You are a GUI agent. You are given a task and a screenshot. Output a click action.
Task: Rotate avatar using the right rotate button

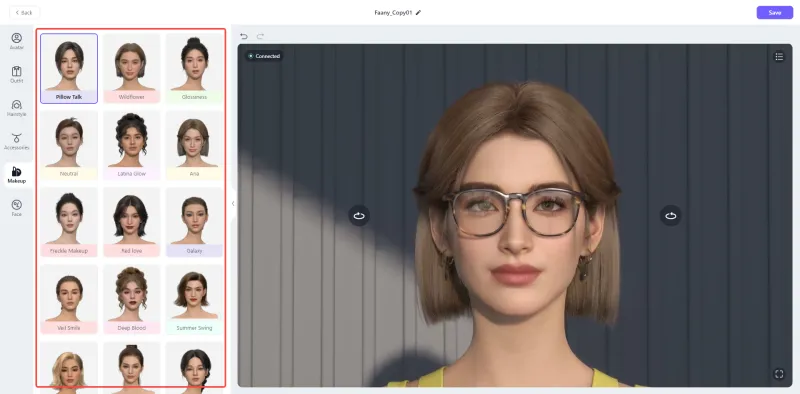(670, 215)
